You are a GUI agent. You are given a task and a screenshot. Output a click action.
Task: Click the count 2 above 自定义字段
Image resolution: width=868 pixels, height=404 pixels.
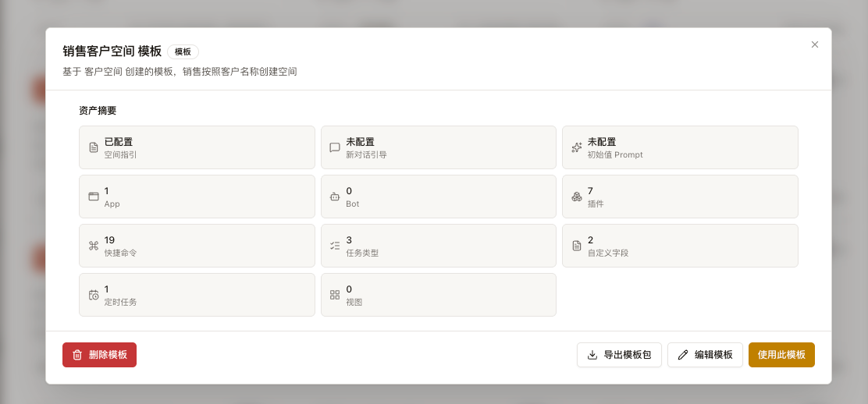pyautogui.click(x=590, y=240)
